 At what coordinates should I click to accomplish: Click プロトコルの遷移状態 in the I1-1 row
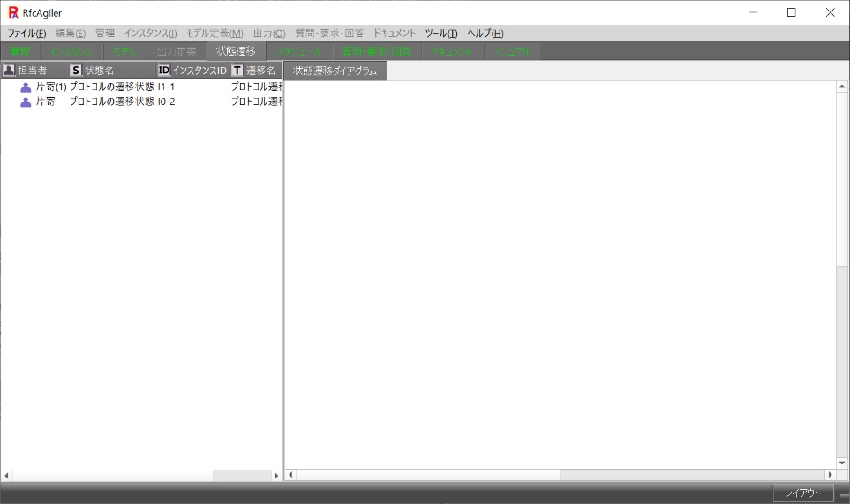pos(112,87)
